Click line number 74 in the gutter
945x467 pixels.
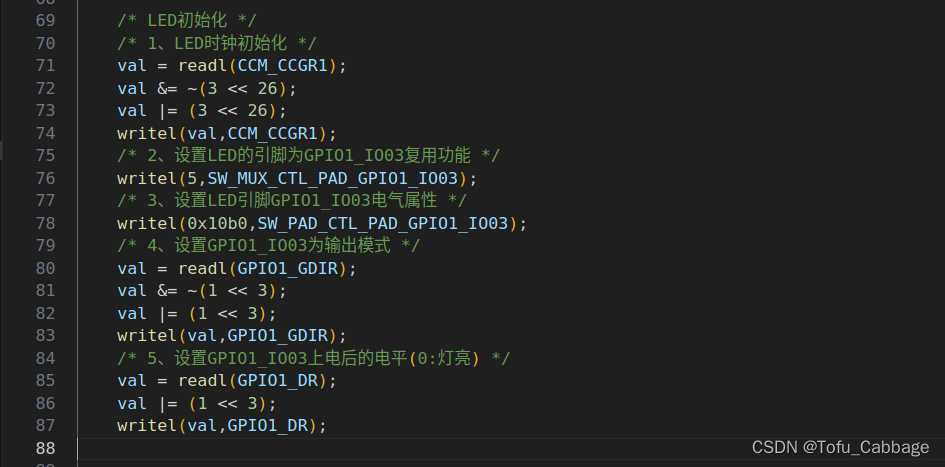45,133
